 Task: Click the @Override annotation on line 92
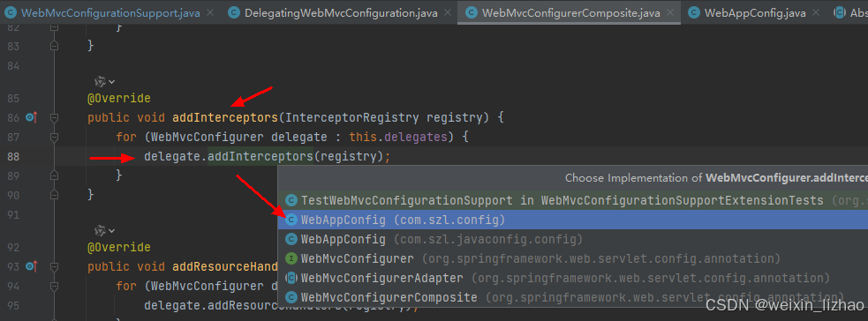[x=119, y=247]
